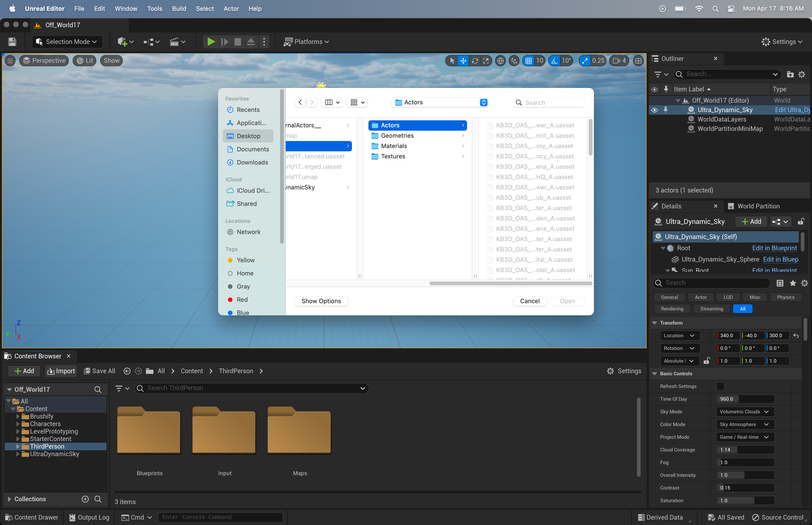Image resolution: width=812 pixels, height=525 pixels.
Task: Click Add button in Details panel
Action: pos(751,222)
